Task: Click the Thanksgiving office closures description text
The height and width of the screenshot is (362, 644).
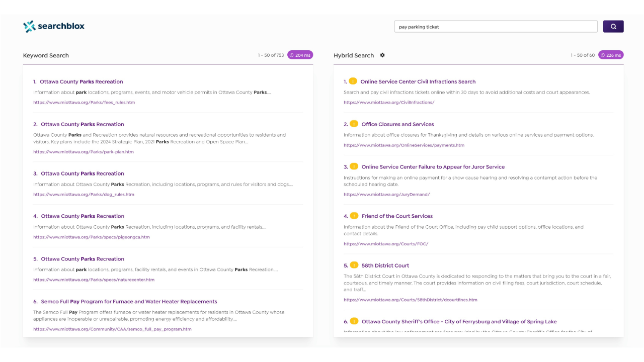Action: click(469, 135)
